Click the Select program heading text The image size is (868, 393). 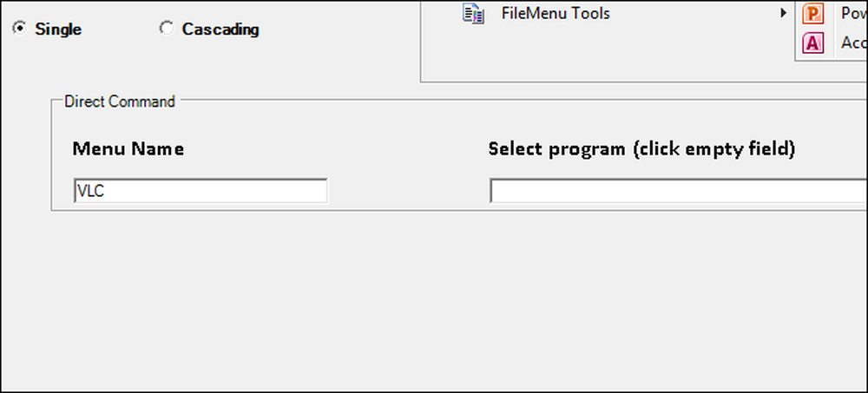point(641,149)
